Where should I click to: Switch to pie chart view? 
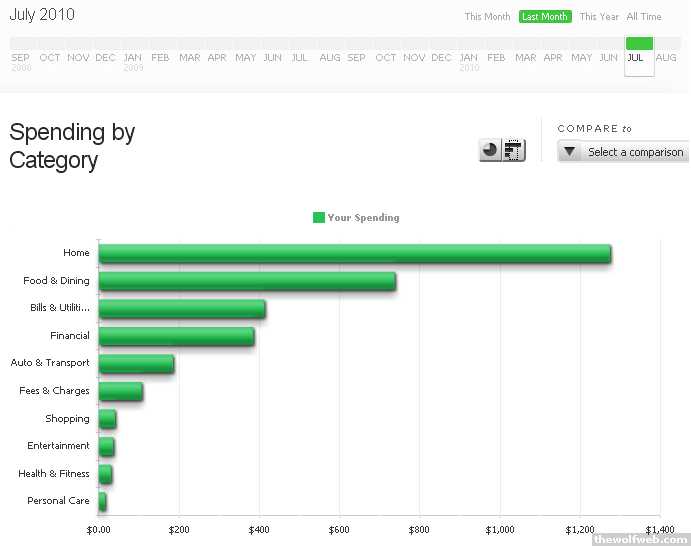tap(490, 151)
